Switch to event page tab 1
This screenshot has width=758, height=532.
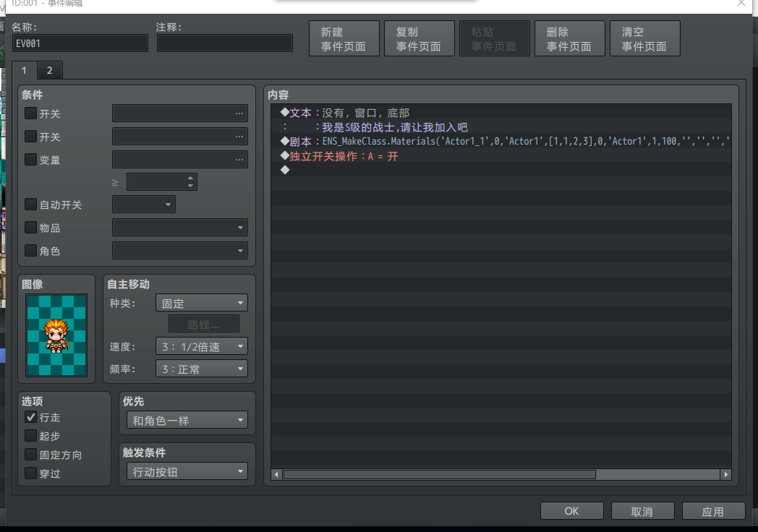coord(24,71)
